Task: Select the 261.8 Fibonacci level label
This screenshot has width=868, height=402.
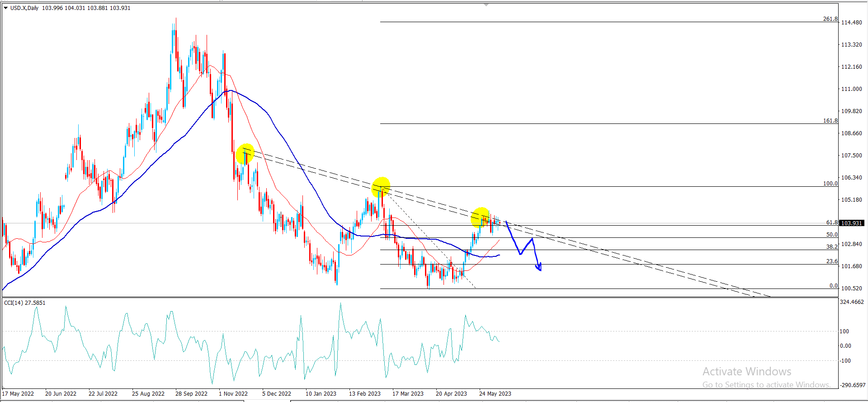Action: coord(830,19)
